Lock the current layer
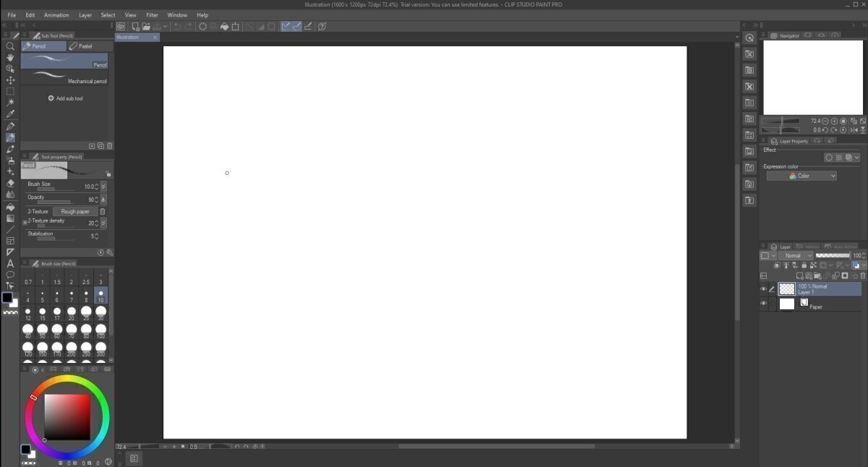Viewport: 868px width, 467px height. (804, 265)
